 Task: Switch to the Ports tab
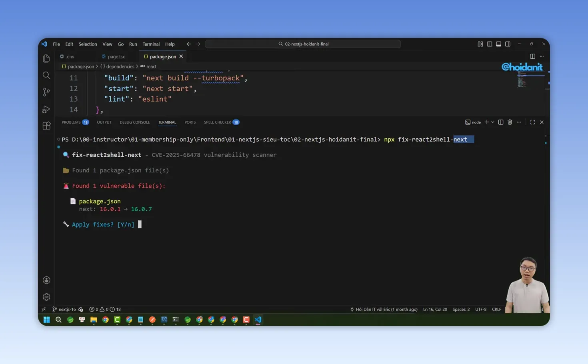(190, 122)
